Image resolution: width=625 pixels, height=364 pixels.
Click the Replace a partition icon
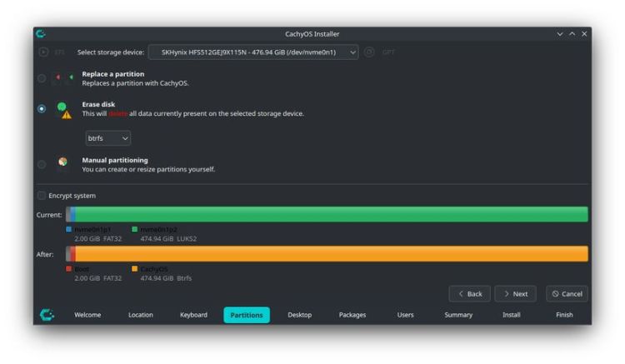tap(62, 78)
